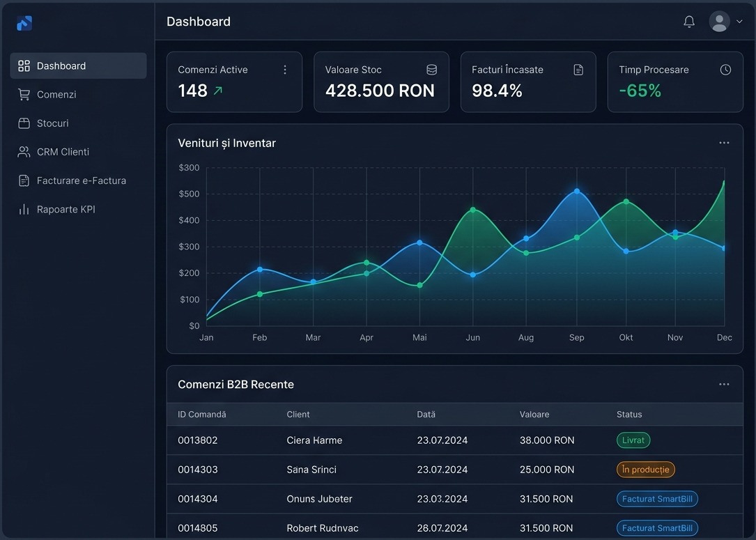Click Facturat SmartBill badge for order 0014304
This screenshot has height=540, width=756.
coord(657,499)
